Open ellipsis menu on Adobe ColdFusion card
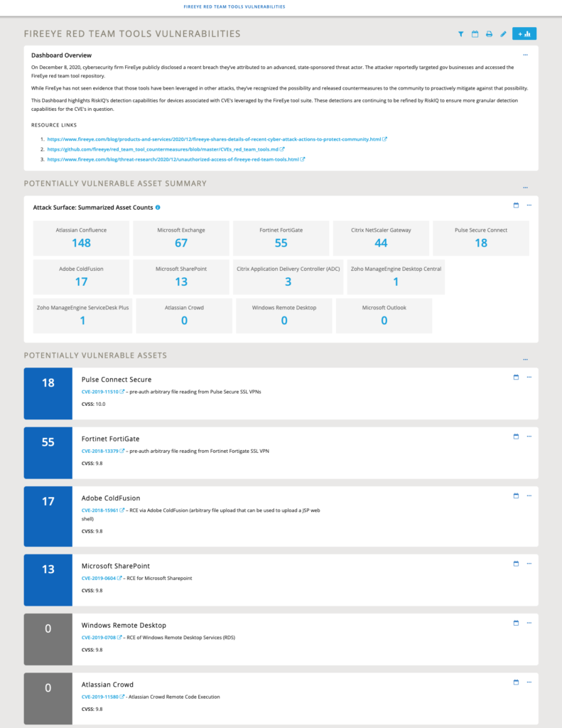562x728 pixels. 529,496
